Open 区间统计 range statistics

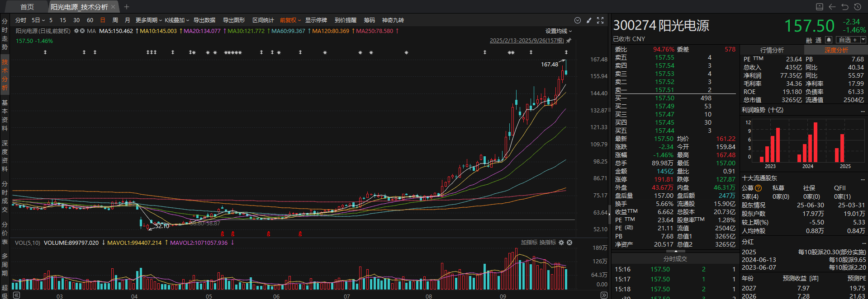263,20
